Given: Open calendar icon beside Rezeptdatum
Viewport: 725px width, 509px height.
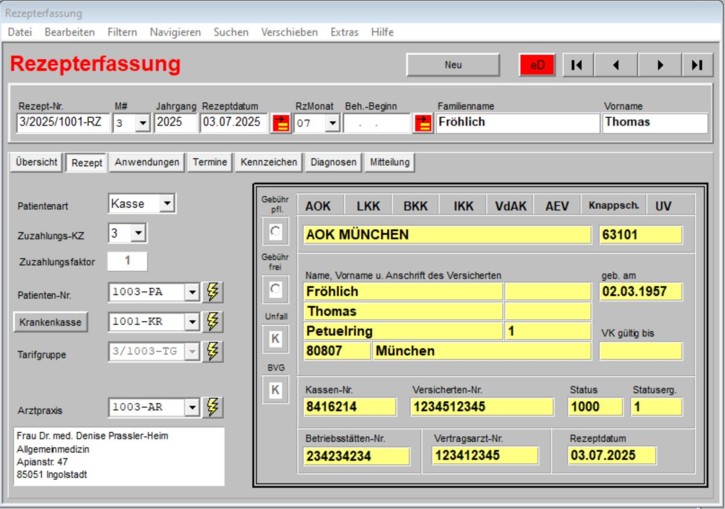Looking at the screenshot, I should 282,123.
